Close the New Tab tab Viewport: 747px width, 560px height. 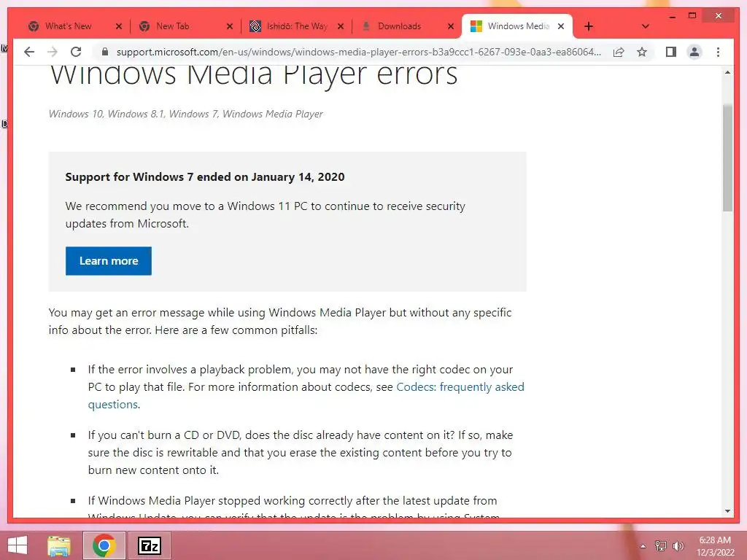coord(230,26)
